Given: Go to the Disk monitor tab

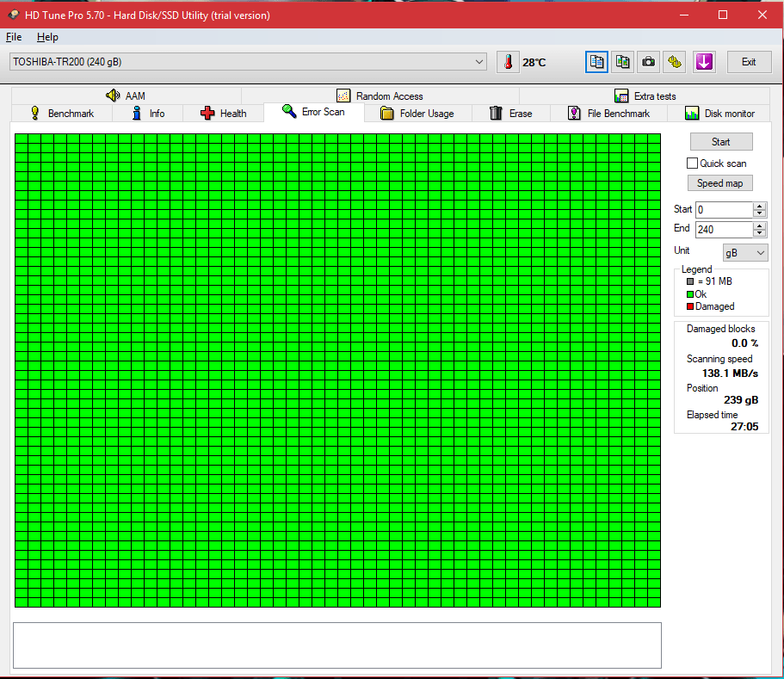Looking at the screenshot, I should click(x=719, y=114).
